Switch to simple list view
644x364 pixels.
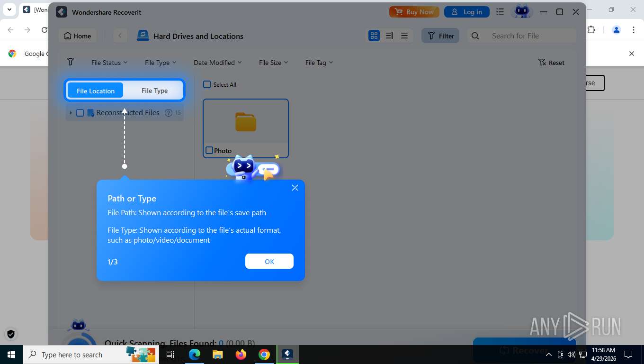click(404, 36)
